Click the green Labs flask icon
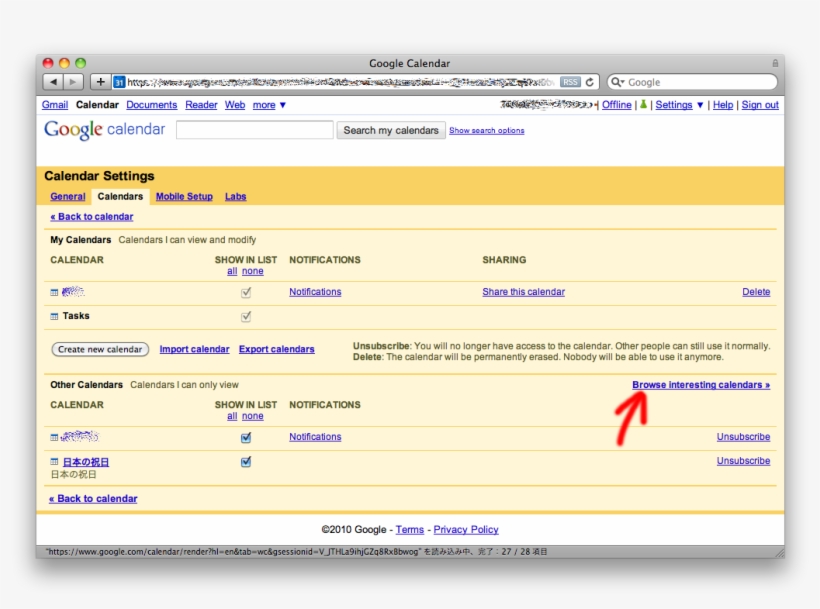Screen dimensions: 820x609 point(643,105)
